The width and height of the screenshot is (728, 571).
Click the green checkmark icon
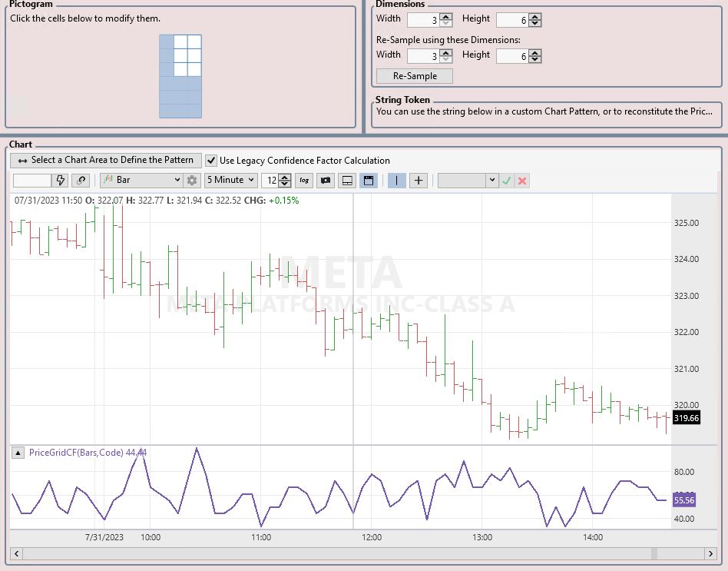click(x=507, y=181)
